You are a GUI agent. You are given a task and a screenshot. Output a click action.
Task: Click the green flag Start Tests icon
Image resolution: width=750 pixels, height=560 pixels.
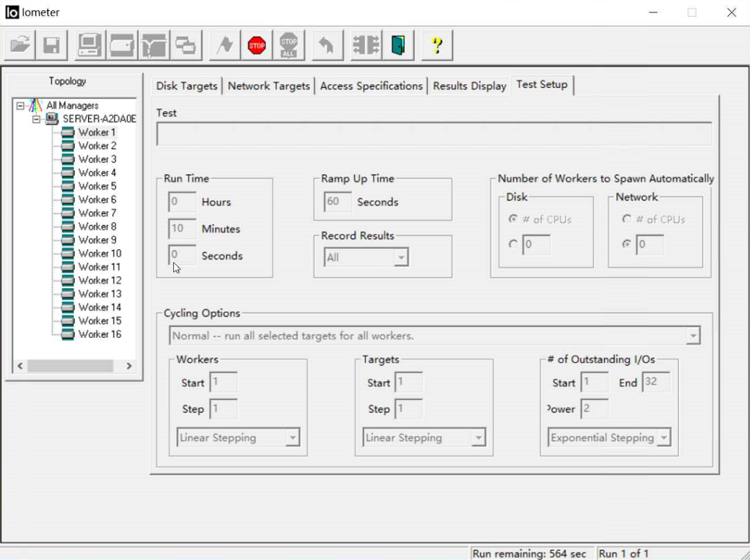pos(224,45)
